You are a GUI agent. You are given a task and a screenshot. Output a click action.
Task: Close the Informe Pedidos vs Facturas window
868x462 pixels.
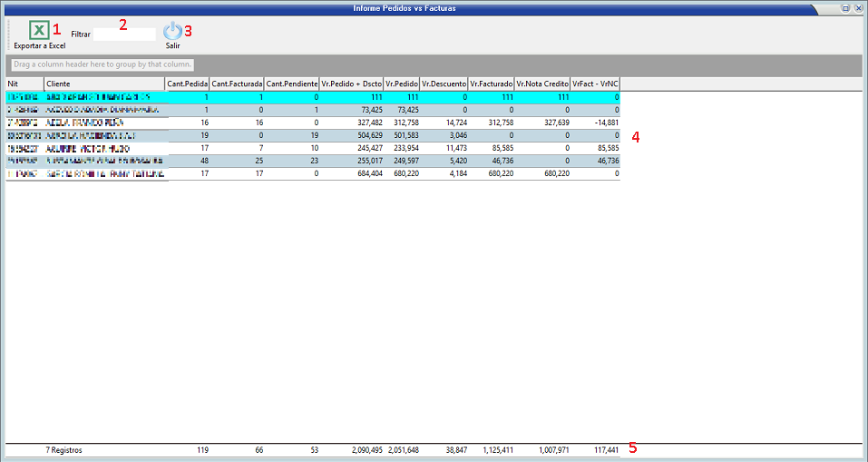(858, 7)
